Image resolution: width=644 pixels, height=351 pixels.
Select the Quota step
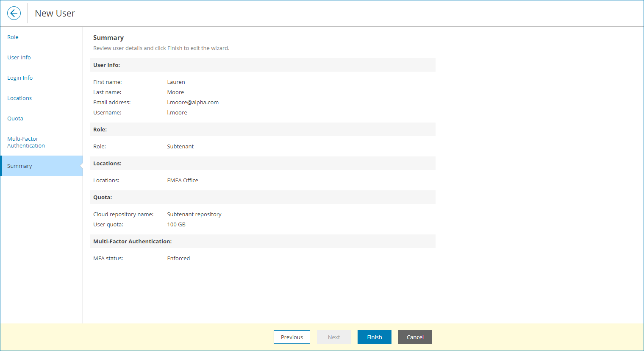tap(15, 118)
